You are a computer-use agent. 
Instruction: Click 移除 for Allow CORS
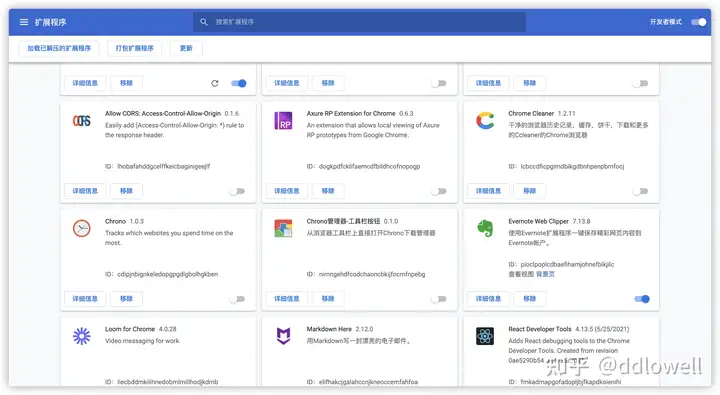[126, 191]
